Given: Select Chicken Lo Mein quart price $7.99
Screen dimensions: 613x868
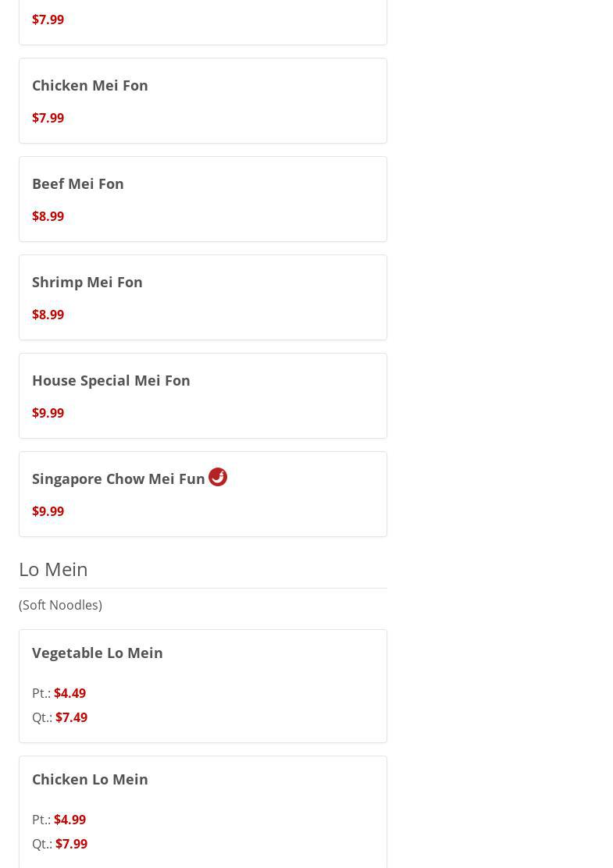Looking at the screenshot, I should [x=71, y=844].
